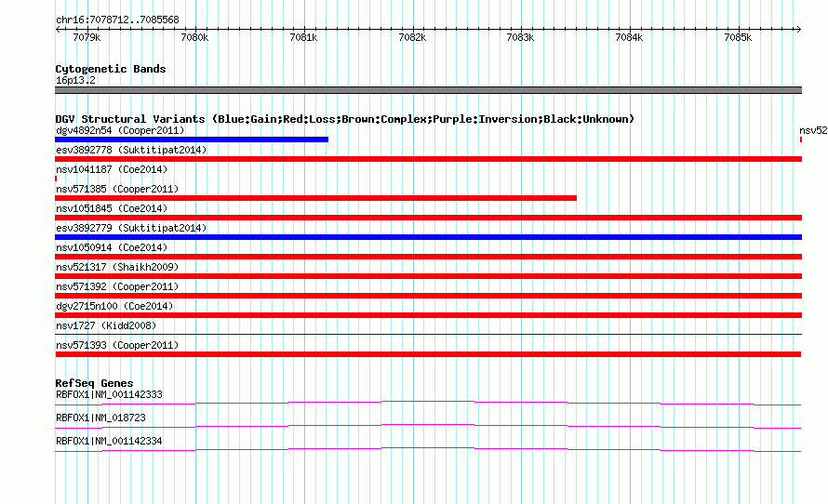Image resolution: width=828 pixels, height=504 pixels.
Task: Open RBFOX1|NM_001142334 gene label
Action: click(x=109, y=441)
